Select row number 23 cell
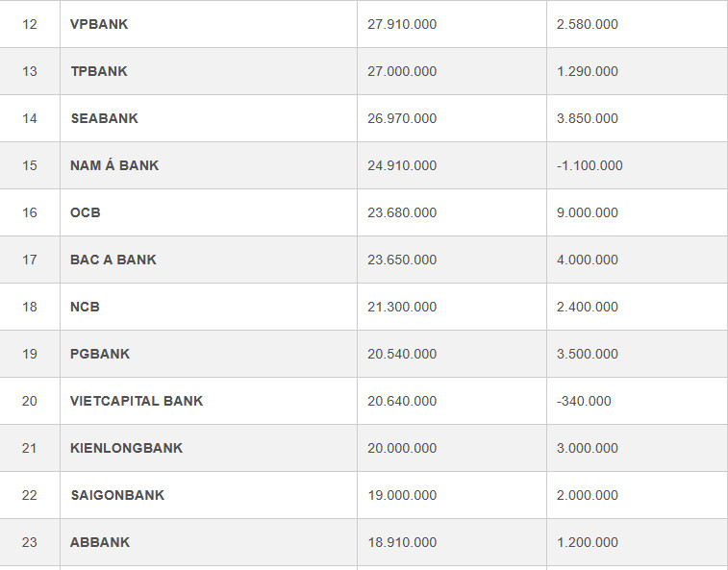Screen dimensions: 728x570 30,542
